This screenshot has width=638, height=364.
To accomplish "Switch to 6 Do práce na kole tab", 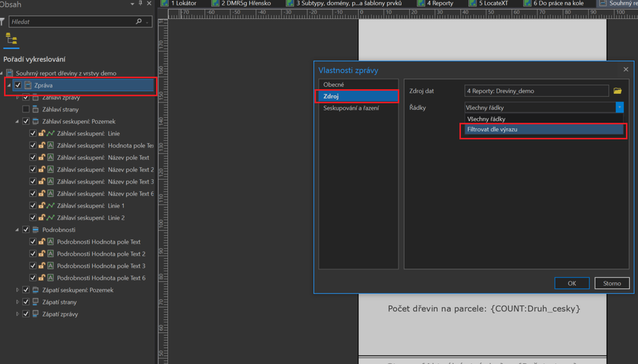I will tap(554, 3).
